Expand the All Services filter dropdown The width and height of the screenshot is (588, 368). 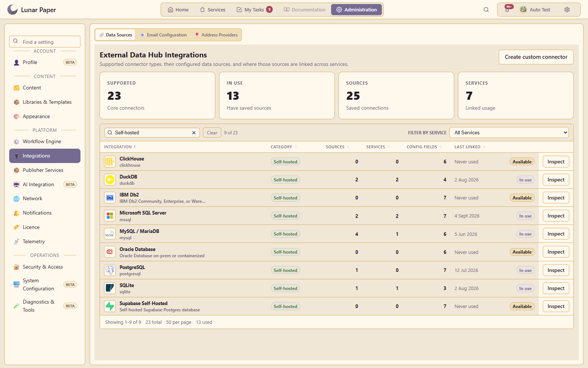pos(509,133)
